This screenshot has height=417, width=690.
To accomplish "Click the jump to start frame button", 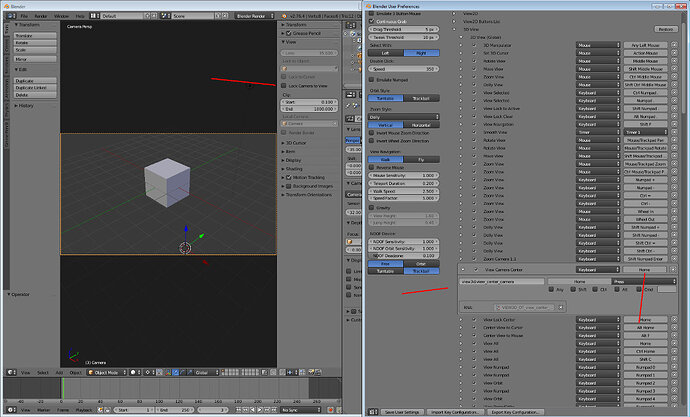I will point(238,410).
